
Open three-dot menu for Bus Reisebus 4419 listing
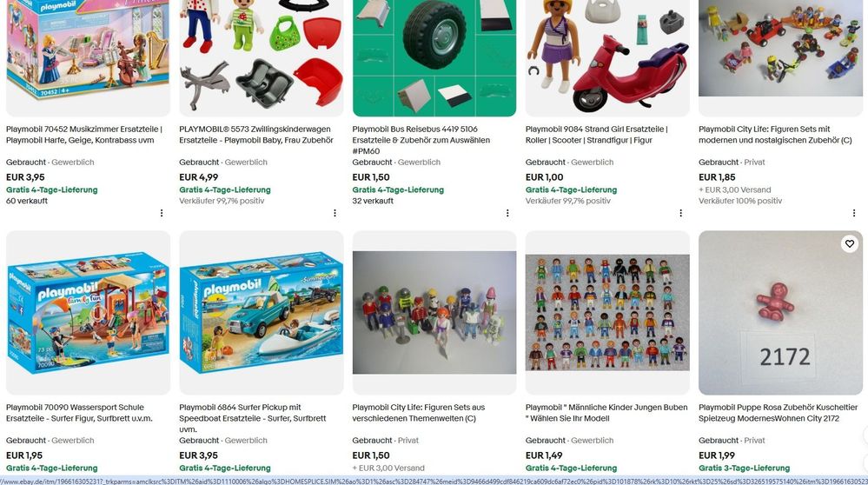click(x=507, y=213)
